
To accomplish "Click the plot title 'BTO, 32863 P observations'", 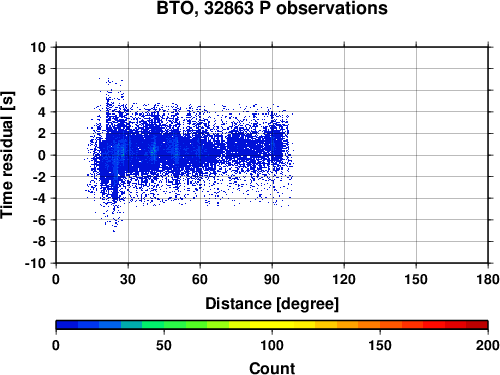I will 272,8.
